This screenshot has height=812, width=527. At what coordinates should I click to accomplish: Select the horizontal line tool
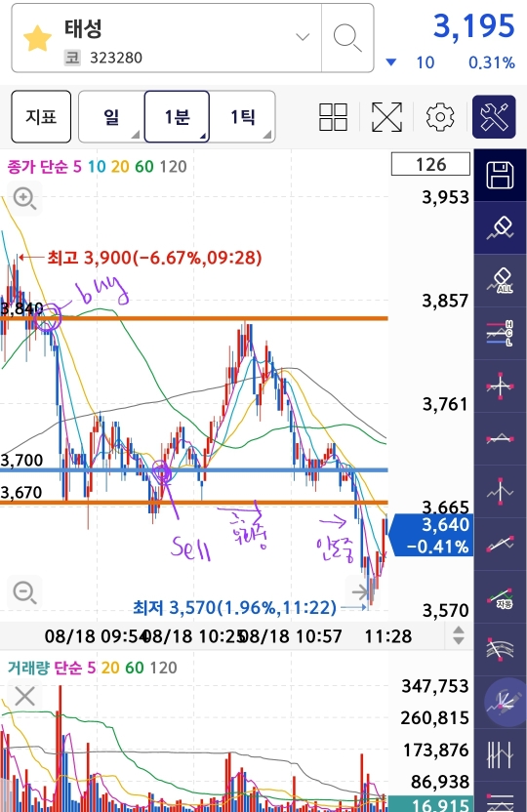[500, 439]
